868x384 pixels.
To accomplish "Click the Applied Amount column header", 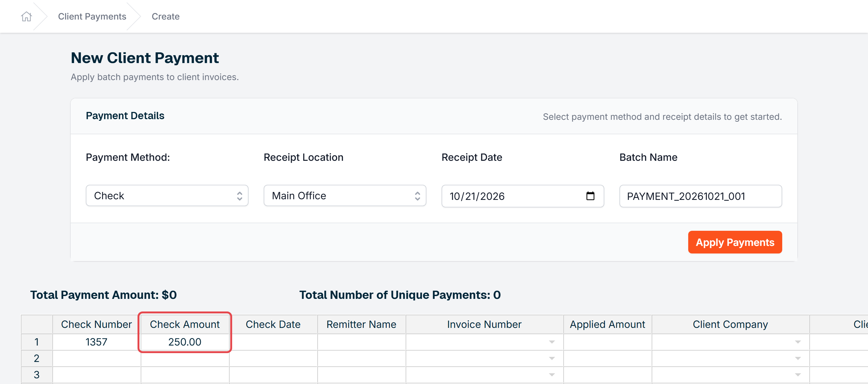I will click(607, 324).
